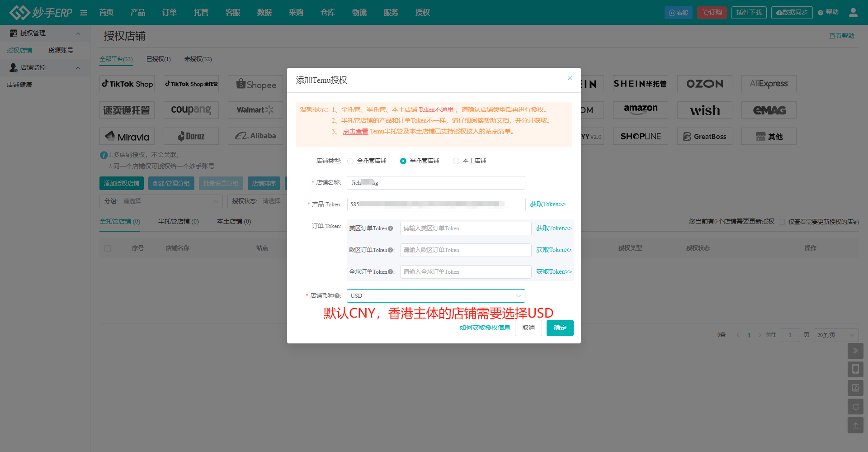868x452 pixels.
Task: Select the Coupang platform tile
Action: click(191, 110)
